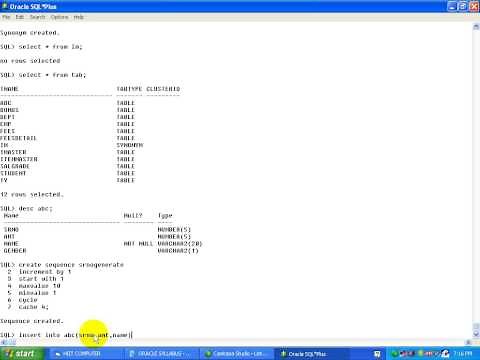480x360 pixels.
Task: Click the VARCHAR2(20) type text
Action: 180,244
